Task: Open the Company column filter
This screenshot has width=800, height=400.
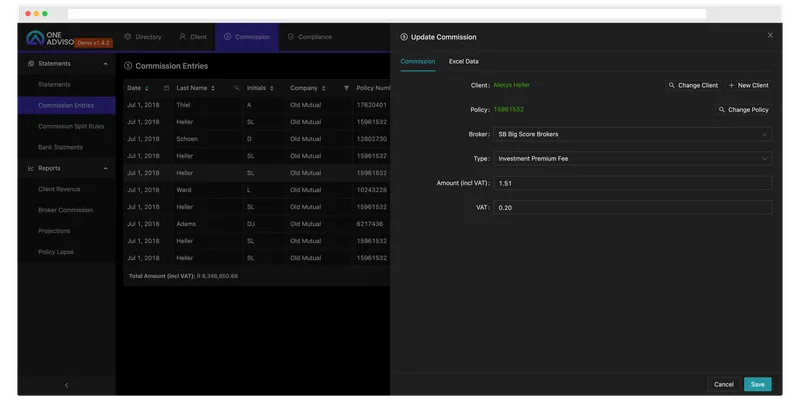Action: coord(346,88)
